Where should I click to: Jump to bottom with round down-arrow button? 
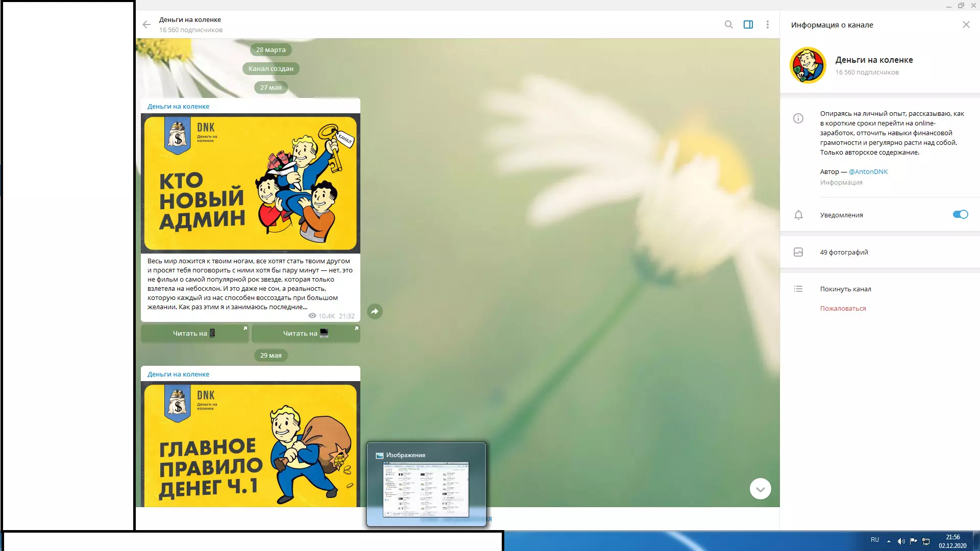760,489
